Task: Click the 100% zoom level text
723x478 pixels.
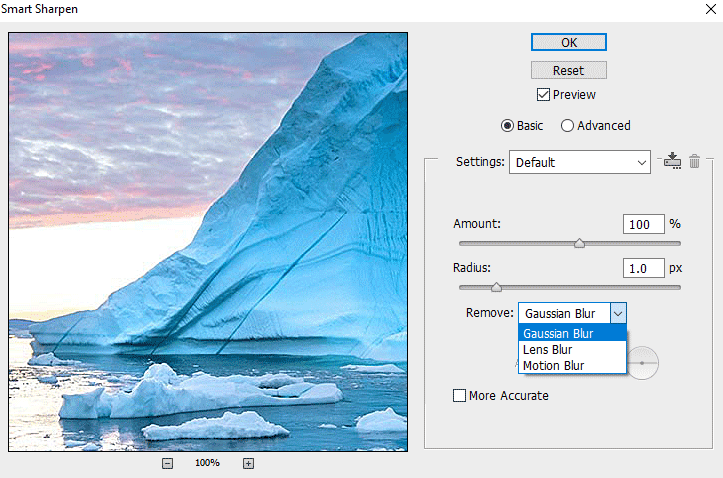Action: click(x=207, y=463)
